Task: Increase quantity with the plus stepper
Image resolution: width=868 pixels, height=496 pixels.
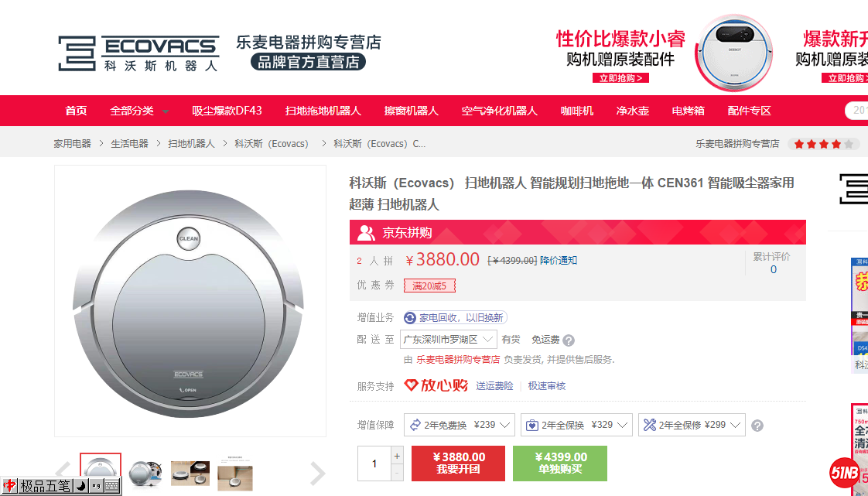Action: [398, 456]
